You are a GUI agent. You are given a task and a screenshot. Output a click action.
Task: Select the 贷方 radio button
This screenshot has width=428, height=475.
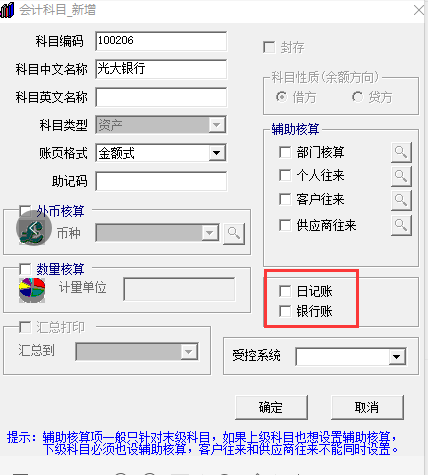pyautogui.click(x=357, y=97)
